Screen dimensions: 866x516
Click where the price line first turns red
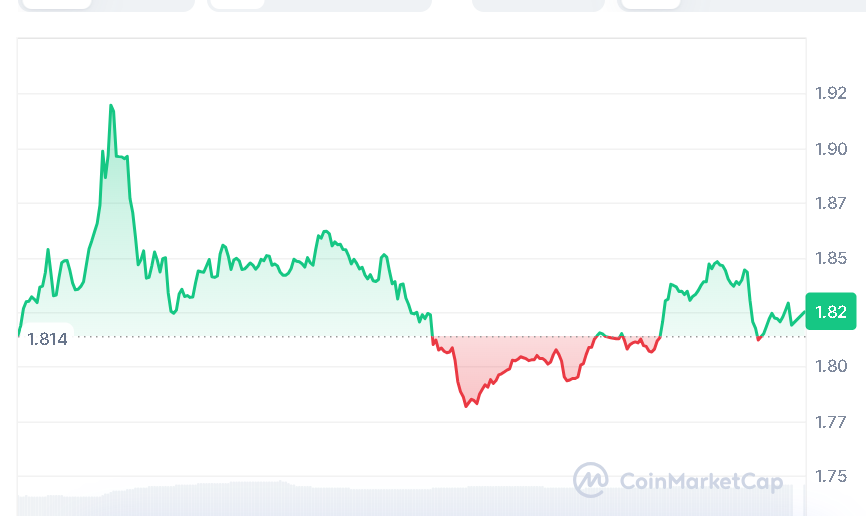pos(432,341)
